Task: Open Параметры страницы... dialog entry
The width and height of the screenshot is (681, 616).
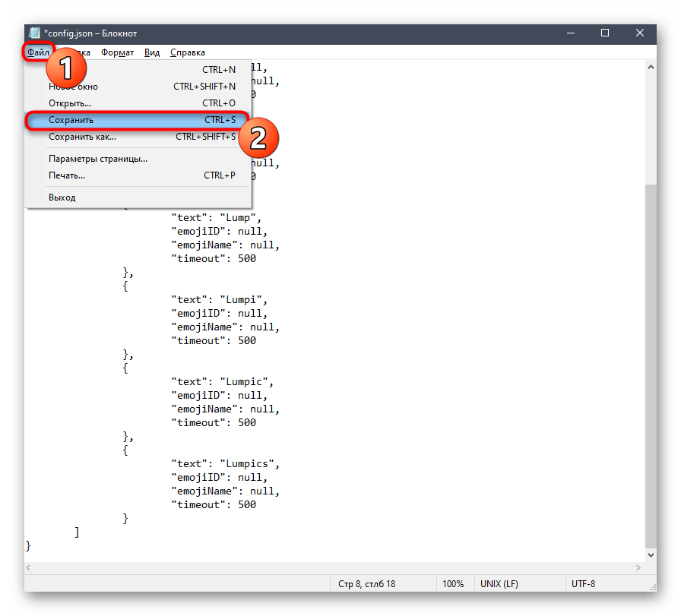Action: tap(138, 159)
